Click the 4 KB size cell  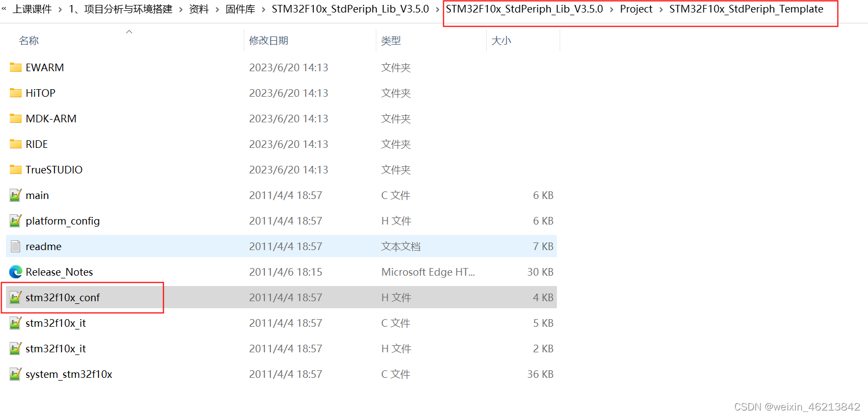[x=543, y=297]
